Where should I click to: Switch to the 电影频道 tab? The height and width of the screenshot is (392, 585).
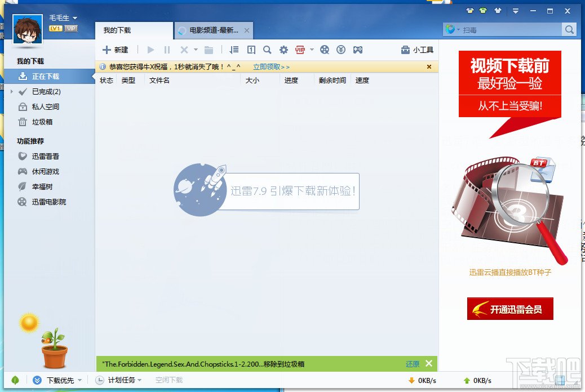211,30
